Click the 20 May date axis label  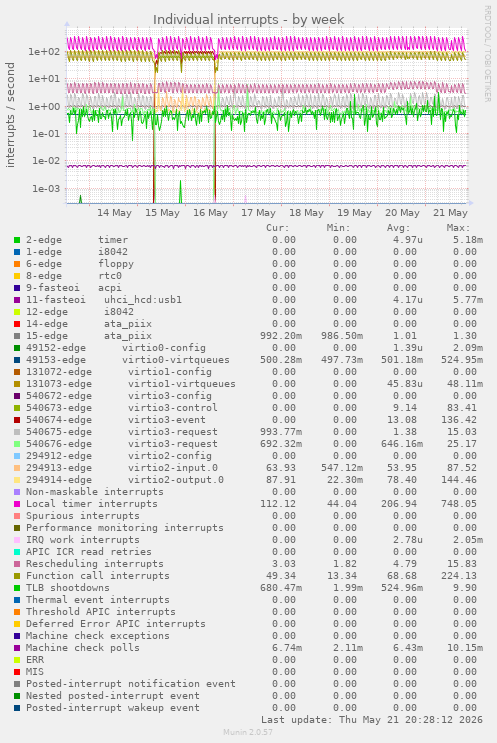click(x=402, y=213)
